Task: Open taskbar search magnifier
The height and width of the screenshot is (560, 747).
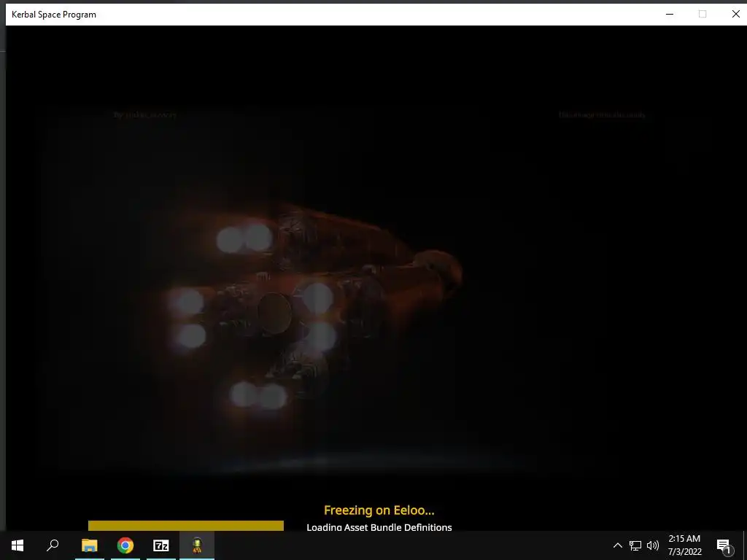Action: pos(53,545)
